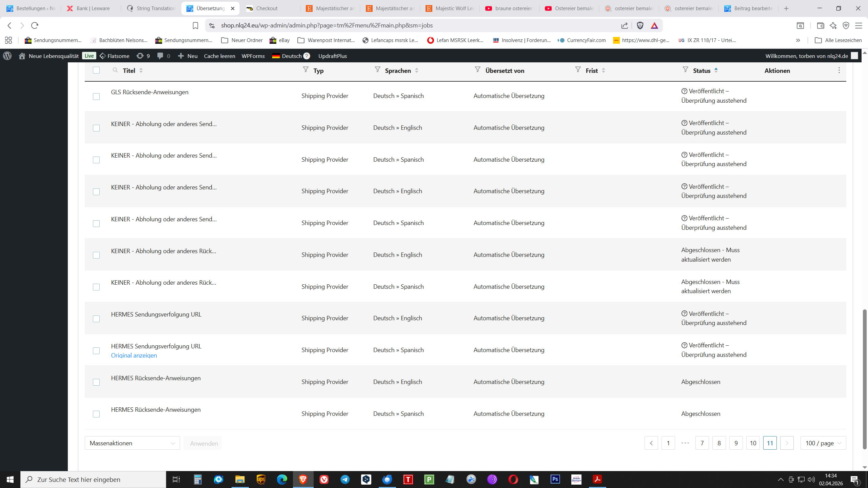Open the Status column filter icon

tap(685, 70)
